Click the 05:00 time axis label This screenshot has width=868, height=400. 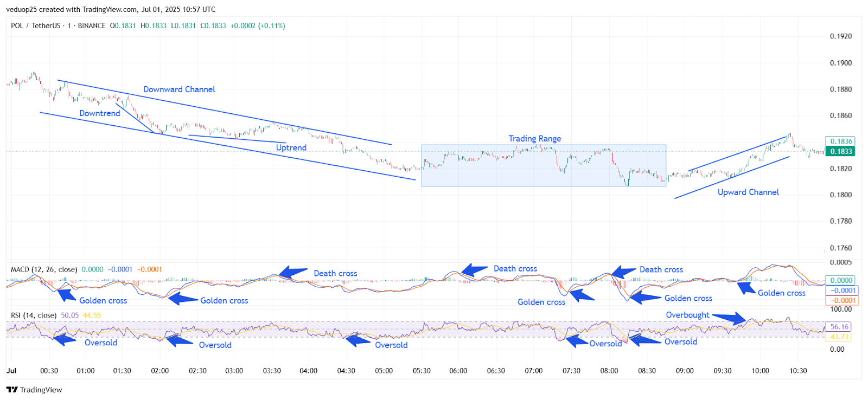click(384, 371)
